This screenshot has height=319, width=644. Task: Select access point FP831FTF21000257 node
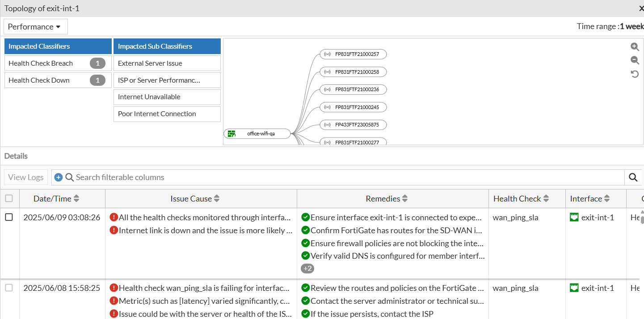click(x=353, y=54)
